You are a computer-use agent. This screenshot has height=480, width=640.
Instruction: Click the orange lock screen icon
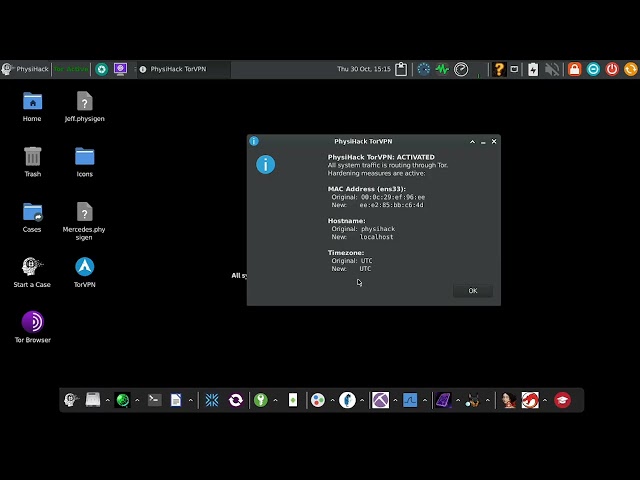tap(574, 69)
